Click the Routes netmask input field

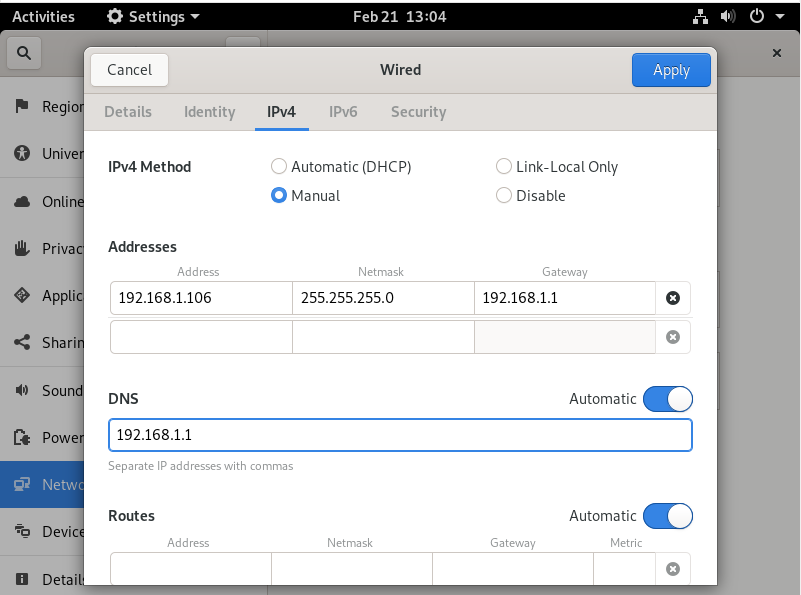352,568
